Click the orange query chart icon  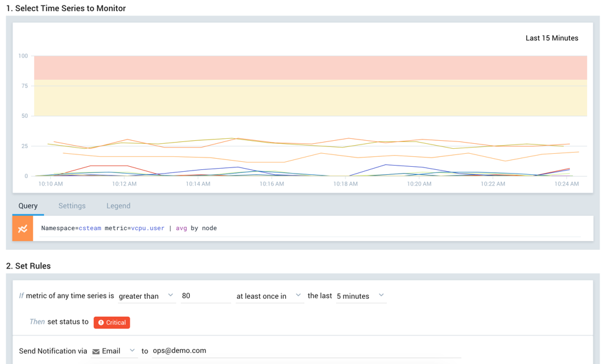23,228
